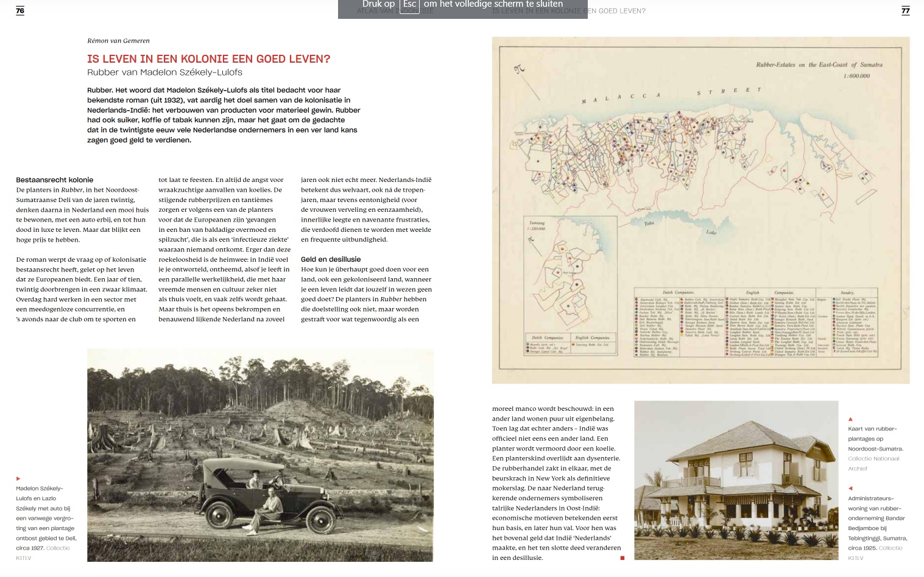Select the Bestaansrecht kolonie subheading

pos(55,180)
